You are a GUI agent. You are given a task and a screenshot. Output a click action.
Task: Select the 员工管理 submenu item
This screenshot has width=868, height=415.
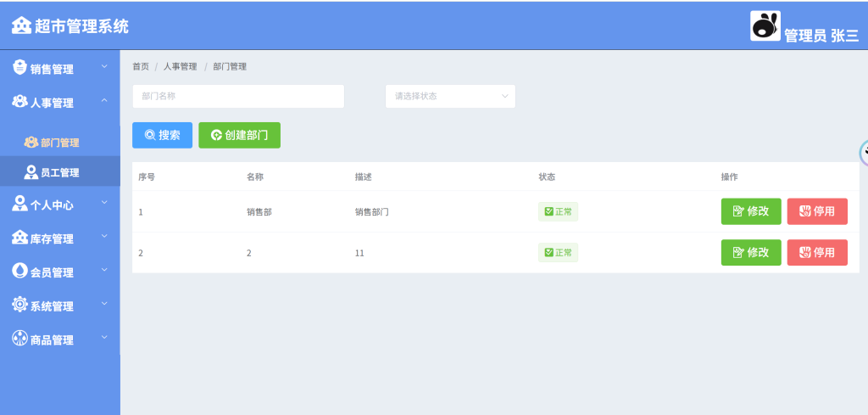59,172
